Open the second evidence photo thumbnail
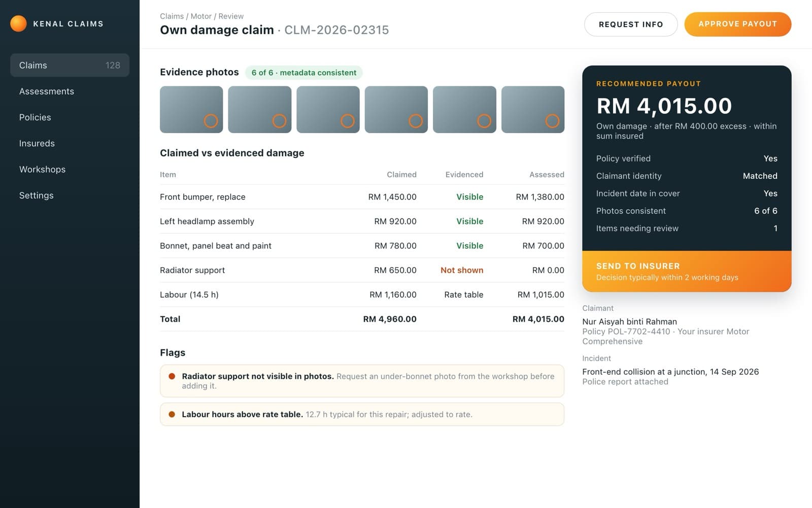 point(260,109)
